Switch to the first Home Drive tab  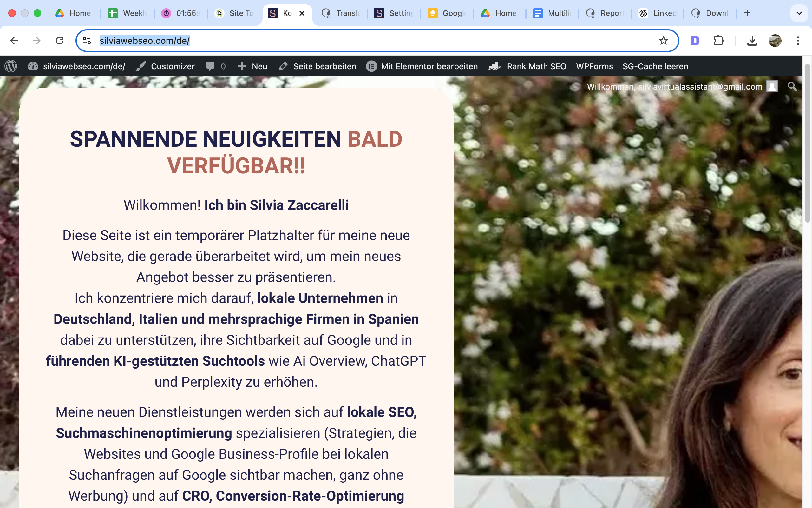coord(74,13)
